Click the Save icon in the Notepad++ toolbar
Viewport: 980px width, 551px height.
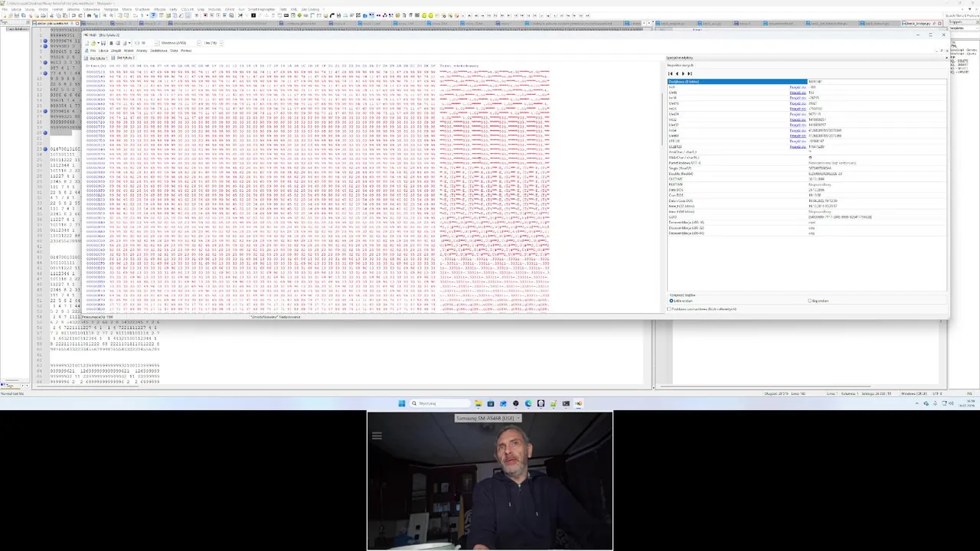[17, 15]
